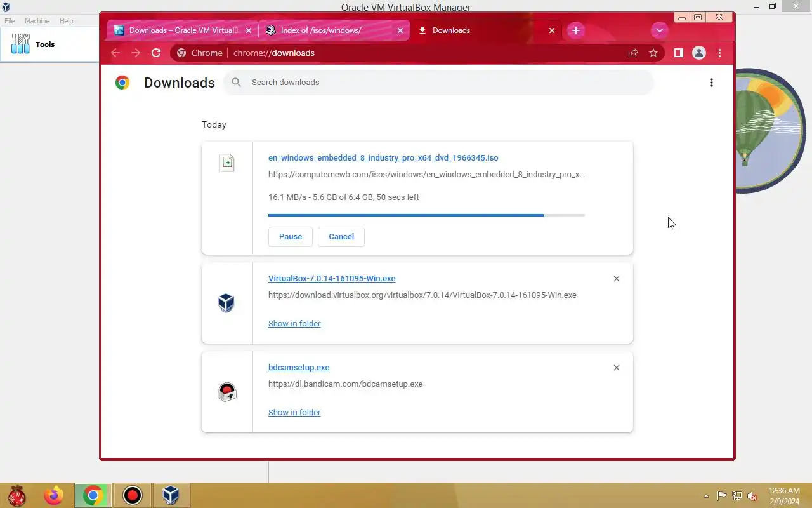Pause the ISO download

(291, 237)
